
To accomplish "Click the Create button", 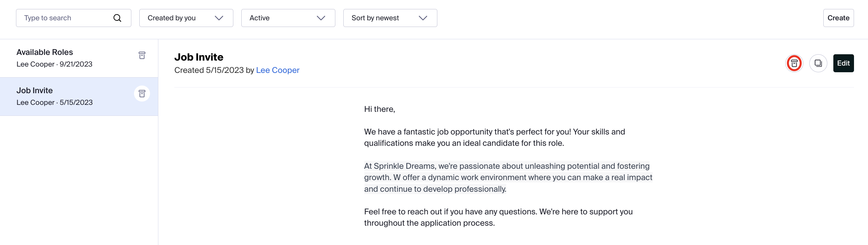I will [838, 18].
